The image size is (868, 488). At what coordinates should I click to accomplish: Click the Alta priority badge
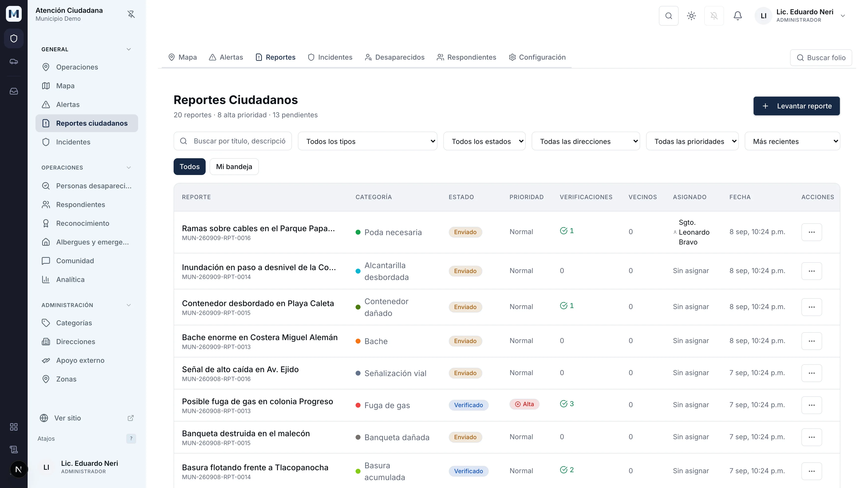click(524, 404)
